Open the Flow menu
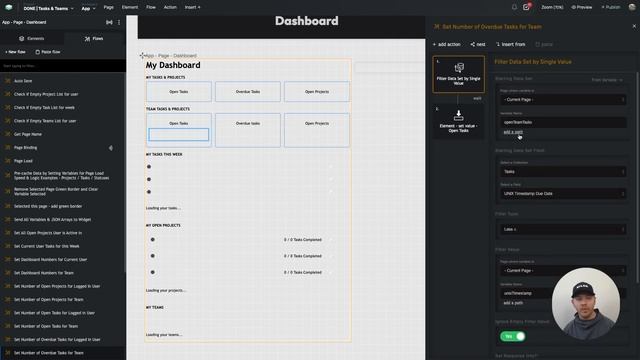The height and width of the screenshot is (360, 640). click(151, 7)
